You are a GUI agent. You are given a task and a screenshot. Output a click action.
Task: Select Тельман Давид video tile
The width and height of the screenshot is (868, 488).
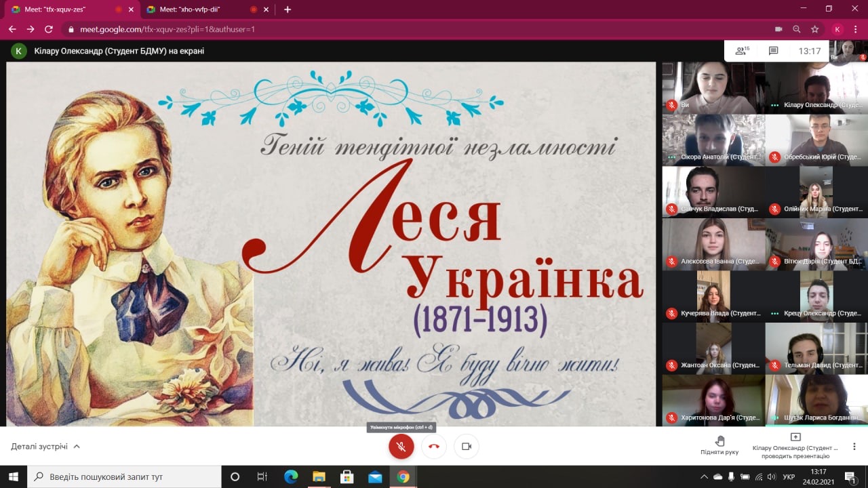pos(816,348)
